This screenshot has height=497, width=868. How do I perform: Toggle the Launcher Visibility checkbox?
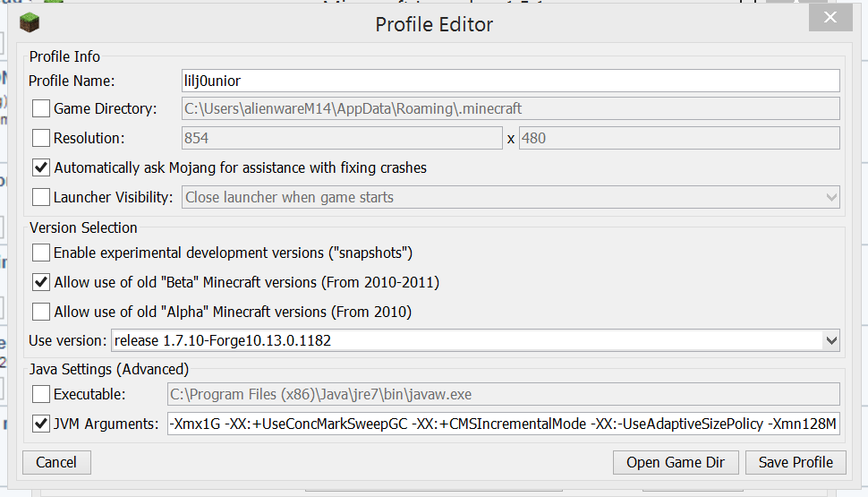41,197
